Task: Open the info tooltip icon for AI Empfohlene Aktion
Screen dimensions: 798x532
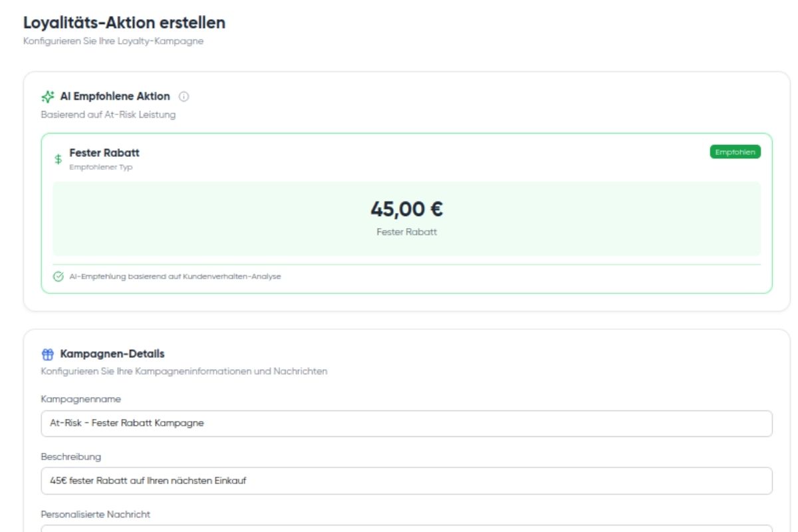Action: (x=184, y=96)
